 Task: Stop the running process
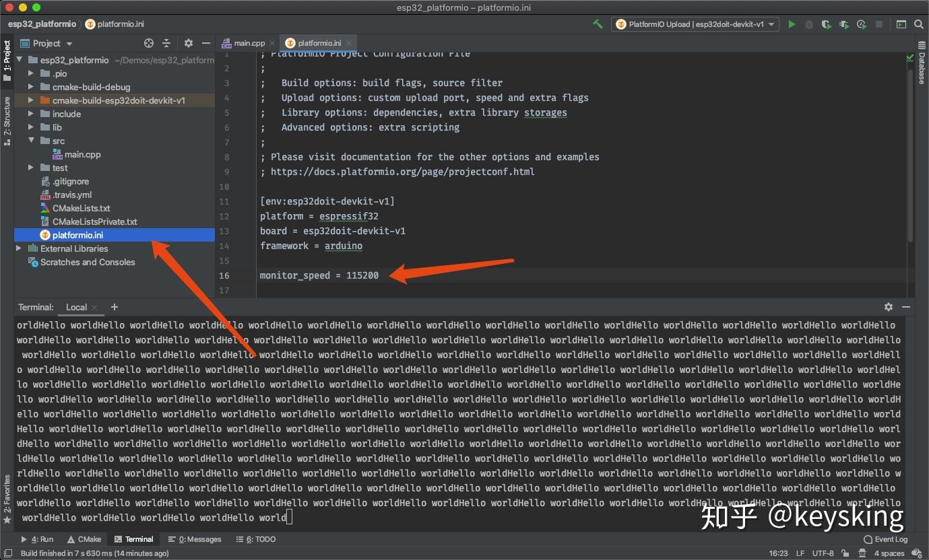click(878, 24)
